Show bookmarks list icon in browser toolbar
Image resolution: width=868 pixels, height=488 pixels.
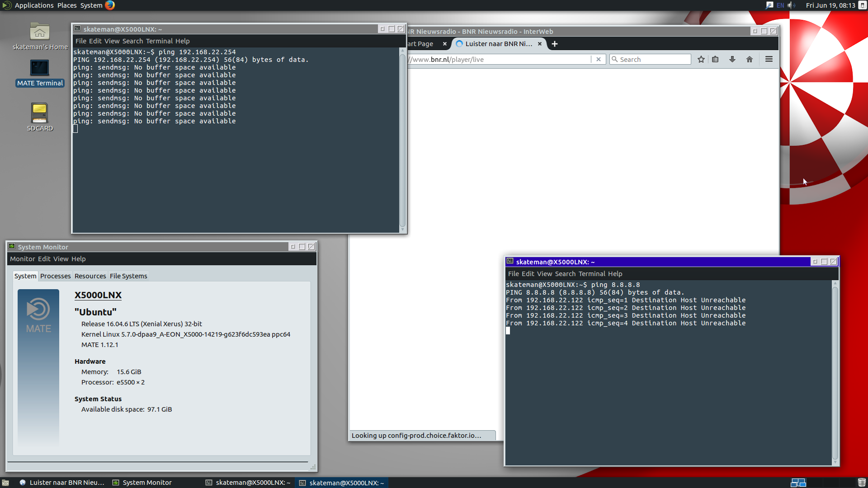(715, 59)
